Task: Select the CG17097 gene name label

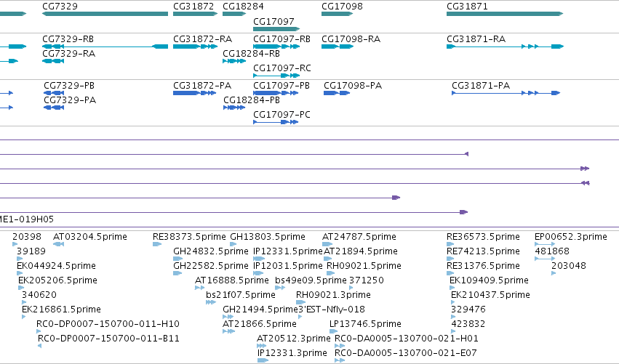Action: 273,21
